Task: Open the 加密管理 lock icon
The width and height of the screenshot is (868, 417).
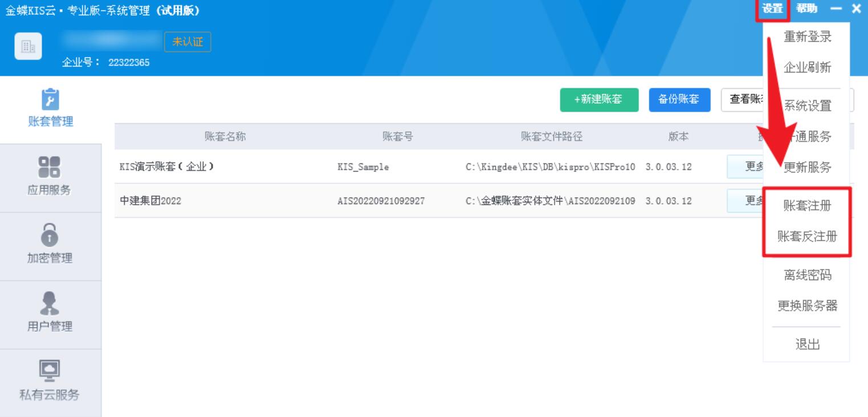Action: (50, 234)
